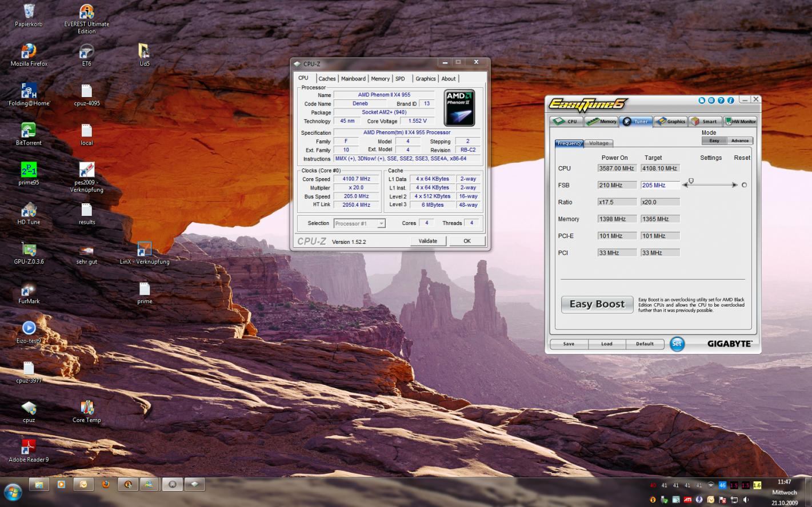
Task: Switch to CPU-Z Caches tab
Action: click(x=327, y=79)
